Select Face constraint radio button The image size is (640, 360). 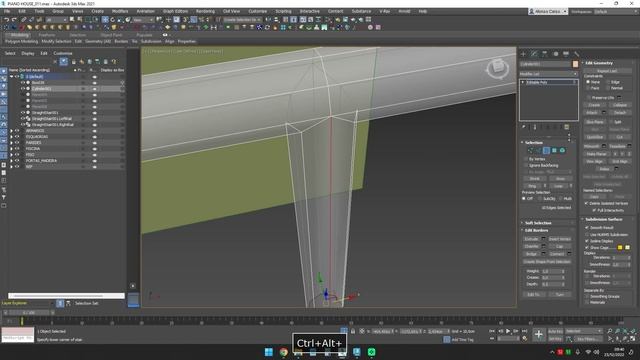(588, 88)
